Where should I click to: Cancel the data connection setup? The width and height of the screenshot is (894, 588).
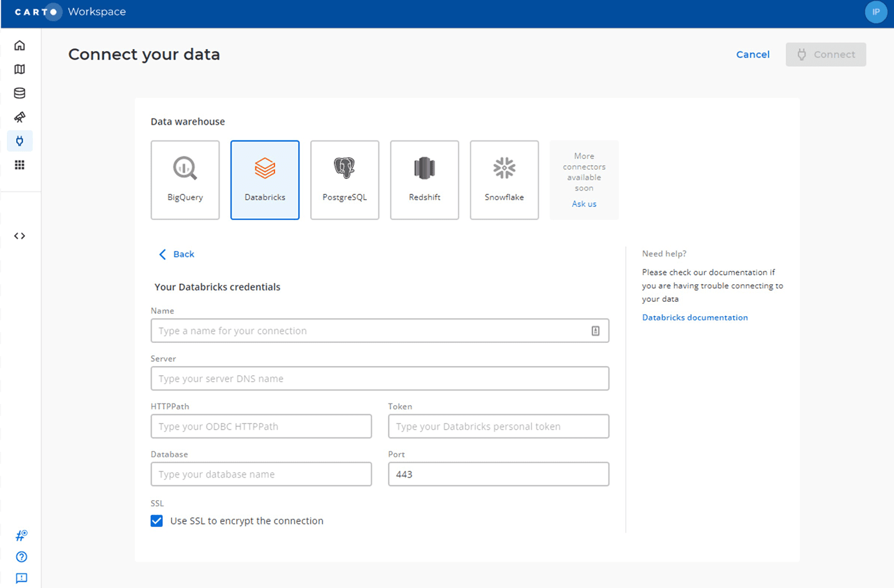click(752, 54)
